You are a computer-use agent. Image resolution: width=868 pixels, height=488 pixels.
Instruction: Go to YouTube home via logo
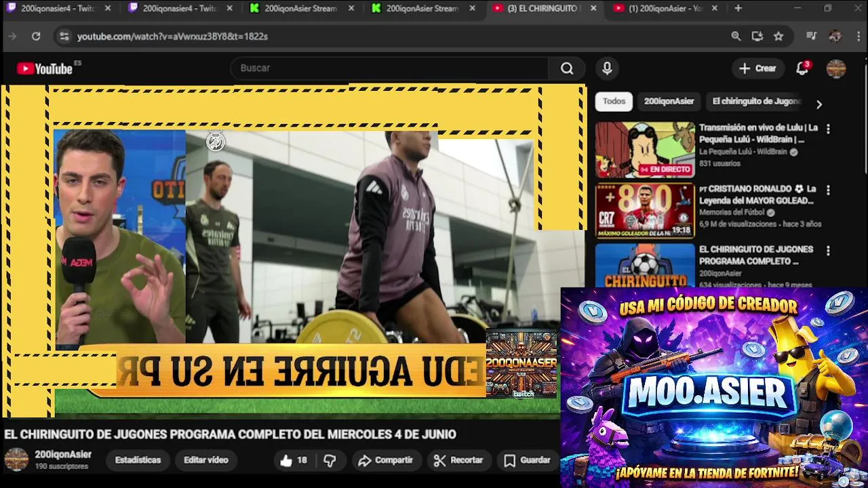click(45, 68)
